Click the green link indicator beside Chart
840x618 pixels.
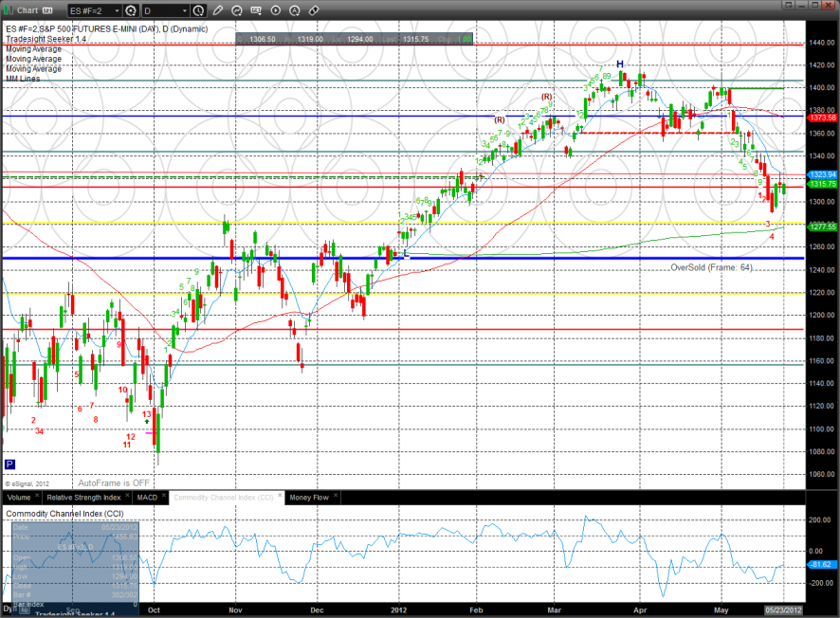[x=9, y=10]
